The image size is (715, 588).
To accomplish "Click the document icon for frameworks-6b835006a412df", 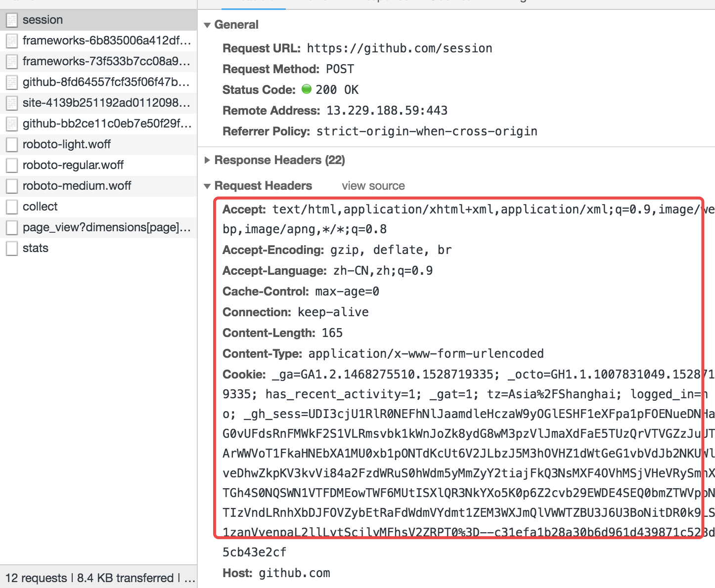I will pyautogui.click(x=12, y=41).
